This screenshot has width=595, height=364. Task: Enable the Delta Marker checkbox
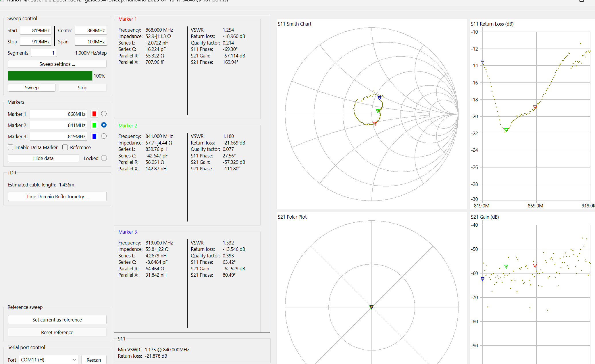coord(11,147)
